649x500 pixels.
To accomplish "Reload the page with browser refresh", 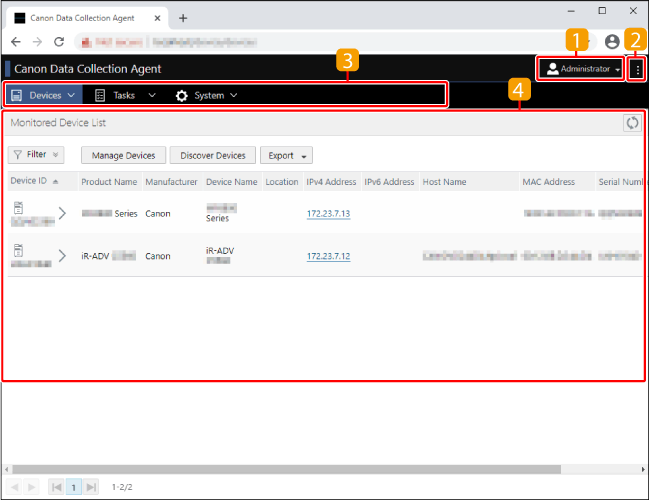I will tap(59, 42).
